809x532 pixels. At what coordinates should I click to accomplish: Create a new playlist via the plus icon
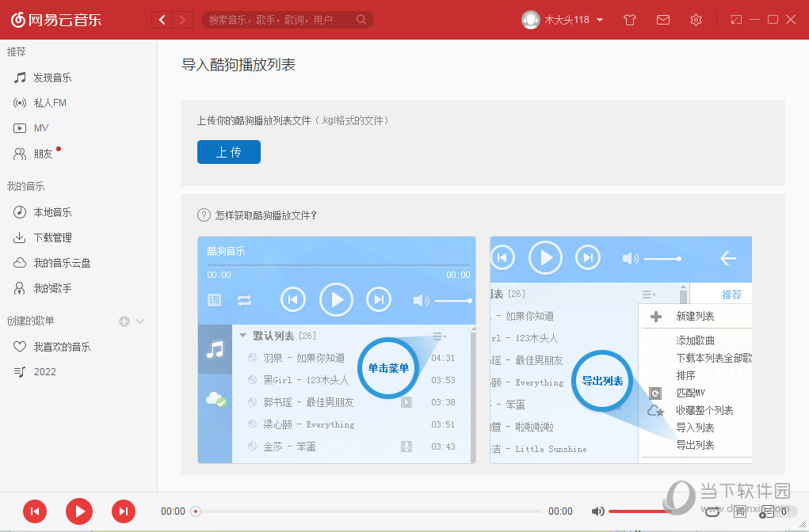[124, 321]
